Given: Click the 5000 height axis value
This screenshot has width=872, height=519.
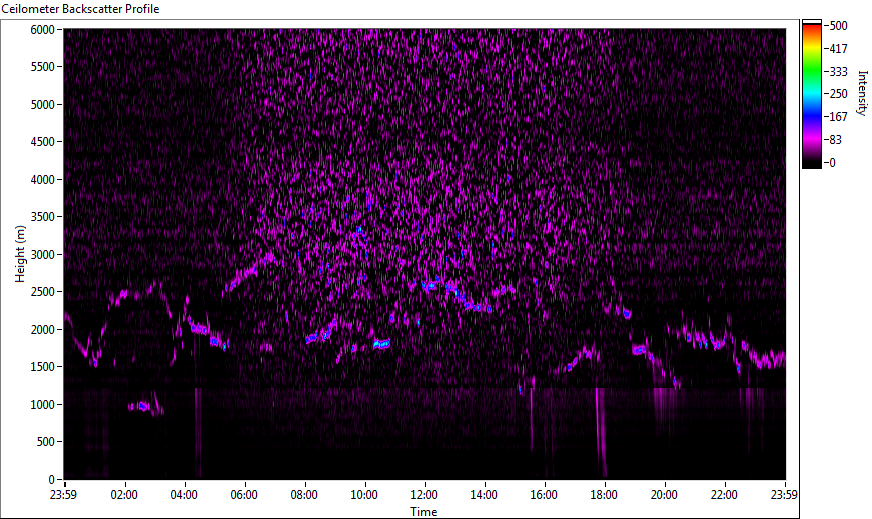Looking at the screenshot, I should (42, 105).
